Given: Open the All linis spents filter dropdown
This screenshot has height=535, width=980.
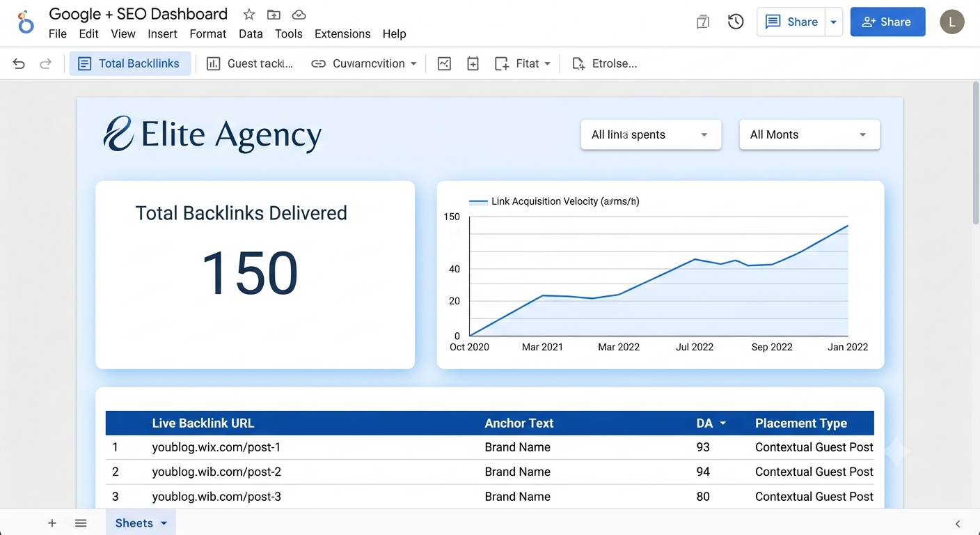Looking at the screenshot, I should [651, 135].
